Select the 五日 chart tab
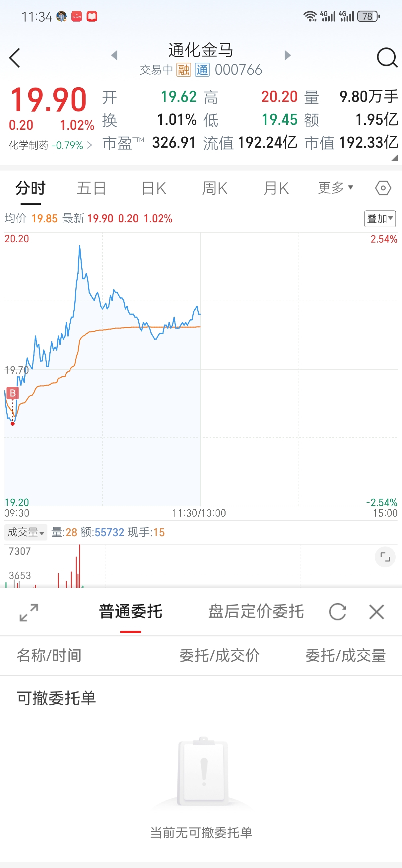 click(91, 188)
